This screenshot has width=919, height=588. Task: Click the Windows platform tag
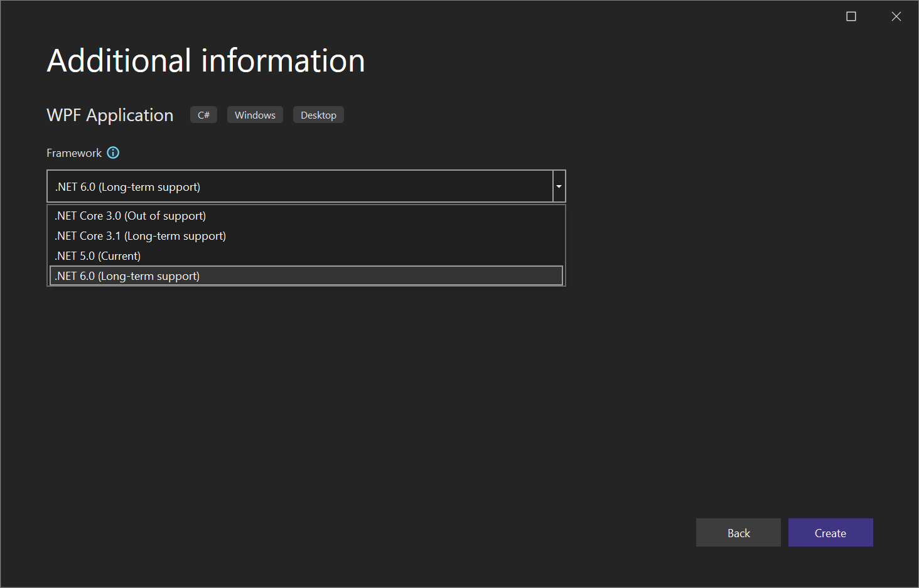(x=255, y=115)
